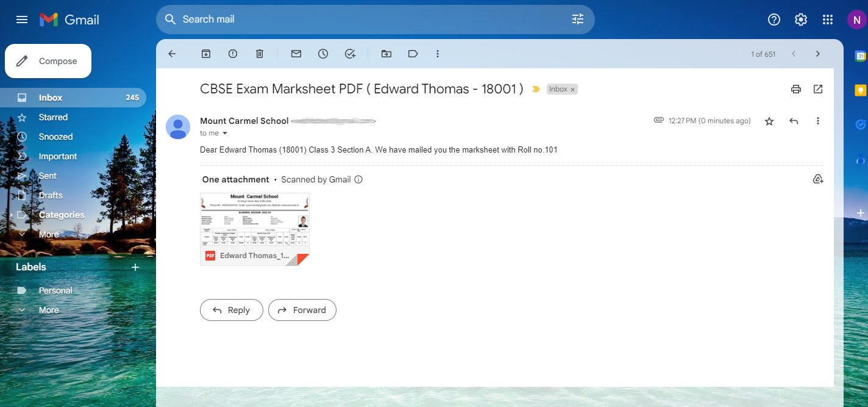Expand More below Categories in sidebar
This screenshot has width=868, height=407.
click(49, 234)
